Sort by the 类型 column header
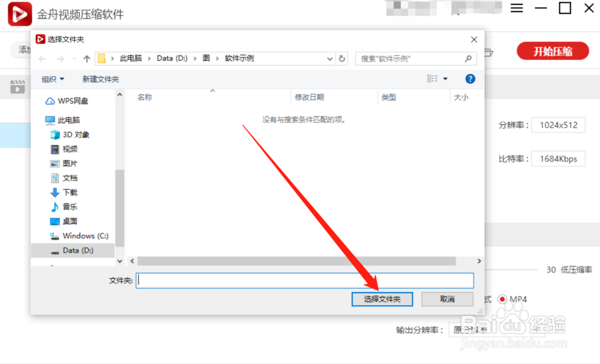Screen dimensions: 600x364 389,97
